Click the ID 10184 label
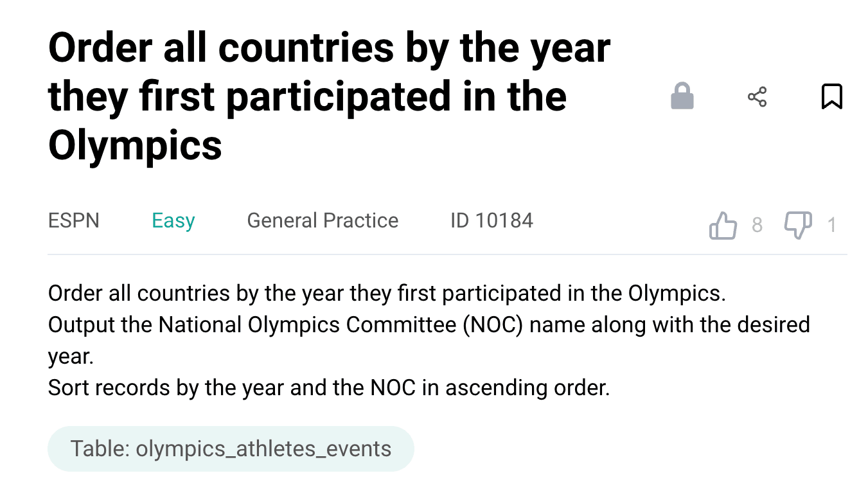This screenshot has height=498, width=868. point(492,221)
